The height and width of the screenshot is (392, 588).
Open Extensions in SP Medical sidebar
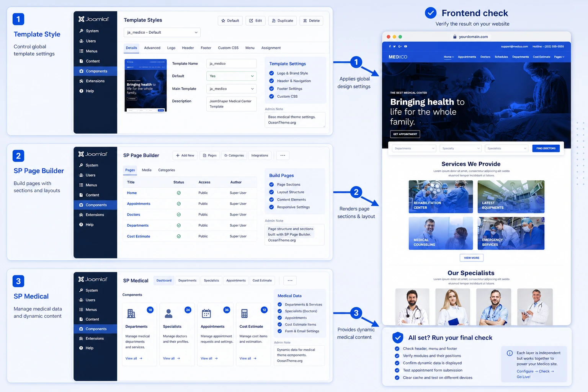click(95, 338)
